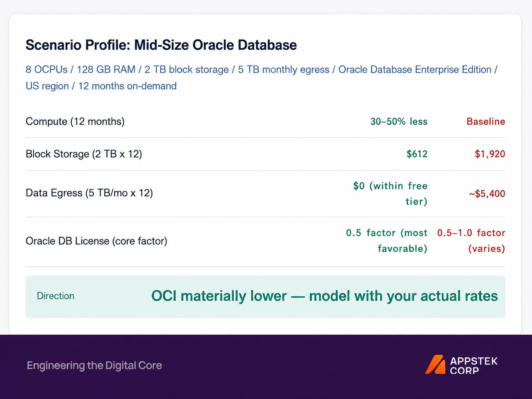This screenshot has width=532, height=399.
Task: Select the Compute (12 months) row label
Action: point(75,121)
